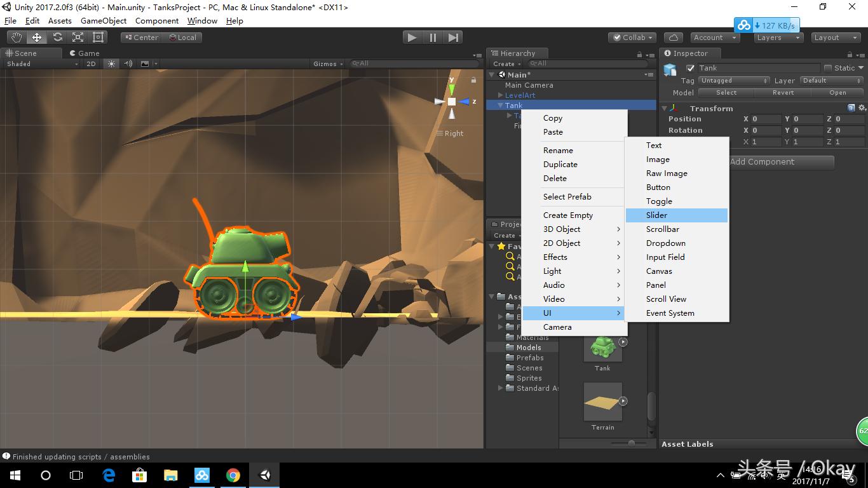
Task: Toggle scene audio in the Scene view bar
Action: [128, 63]
